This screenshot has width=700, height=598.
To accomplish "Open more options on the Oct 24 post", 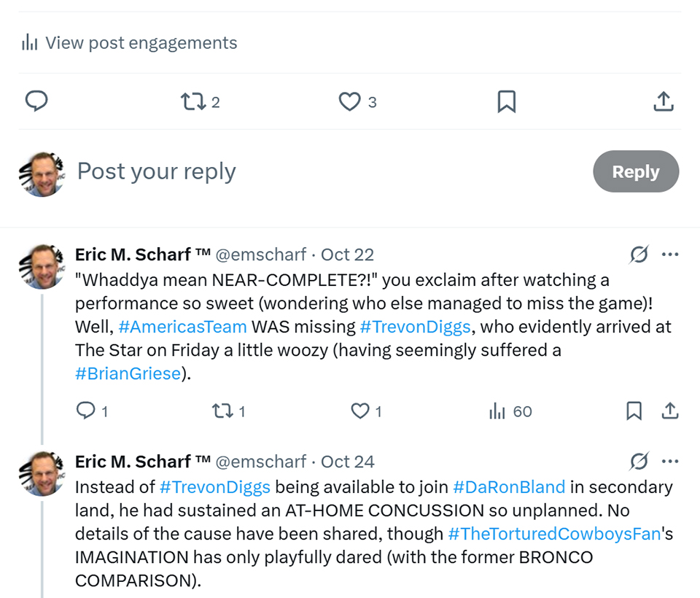I will coord(669,462).
